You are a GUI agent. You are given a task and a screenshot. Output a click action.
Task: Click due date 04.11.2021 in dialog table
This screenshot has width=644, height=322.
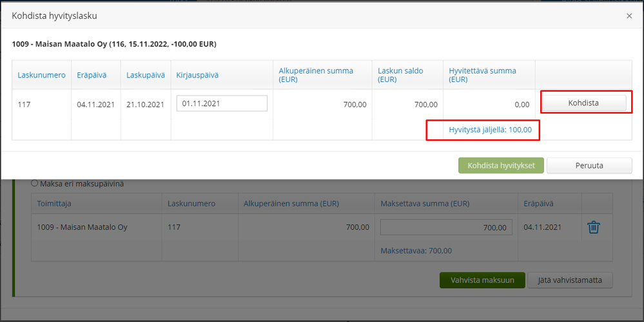tap(95, 105)
